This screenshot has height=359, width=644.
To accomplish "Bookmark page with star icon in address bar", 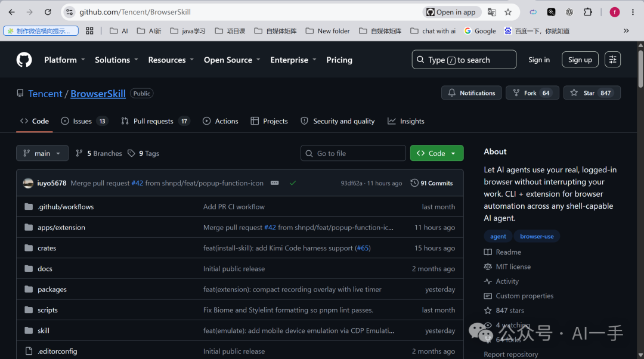I will pos(508,12).
